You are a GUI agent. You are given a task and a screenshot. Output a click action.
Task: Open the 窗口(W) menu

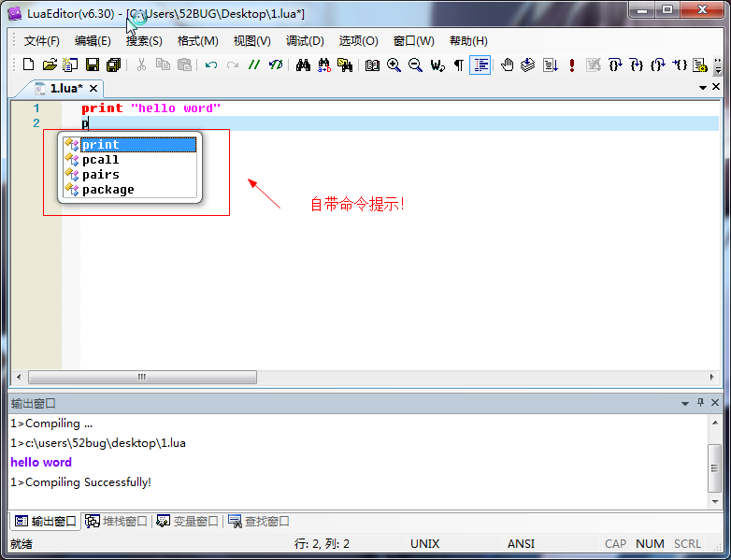coord(413,41)
